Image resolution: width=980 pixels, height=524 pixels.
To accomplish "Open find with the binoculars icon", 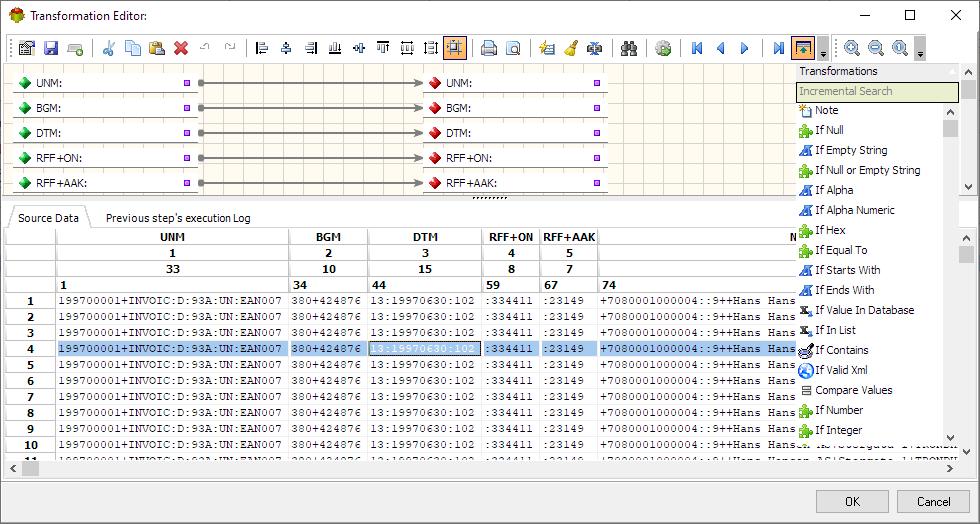I will coord(629,48).
